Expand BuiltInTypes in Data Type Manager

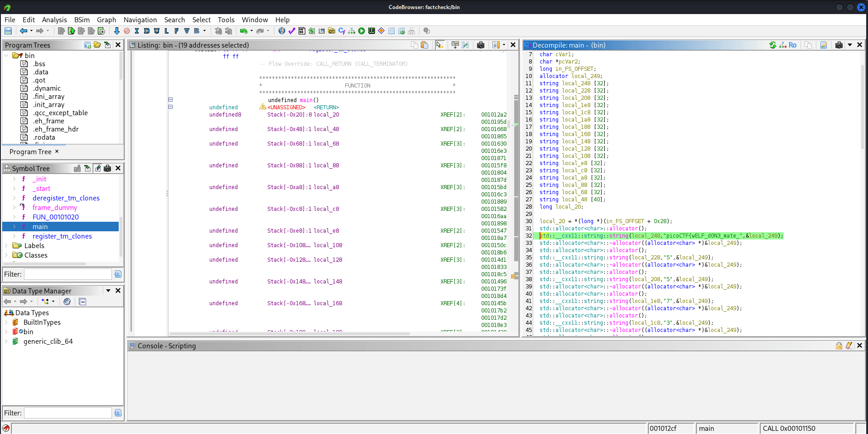(x=6, y=322)
